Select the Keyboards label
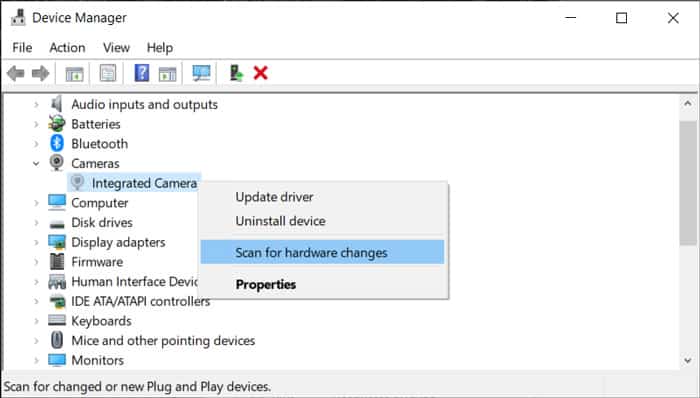Viewport: 700px width, 398px height. click(x=101, y=321)
